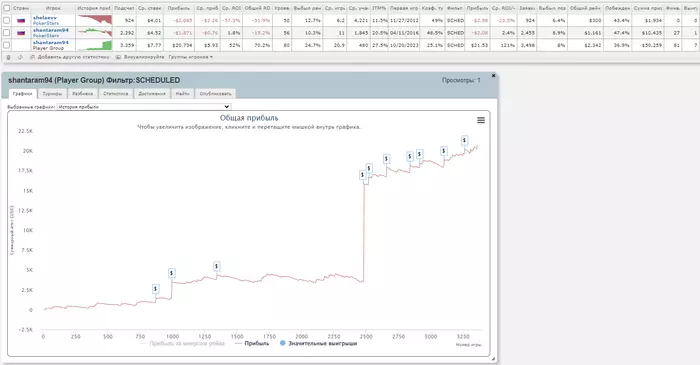Tick the checkbox for shelaevv row
The image size is (700, 365).
point(7,21)
